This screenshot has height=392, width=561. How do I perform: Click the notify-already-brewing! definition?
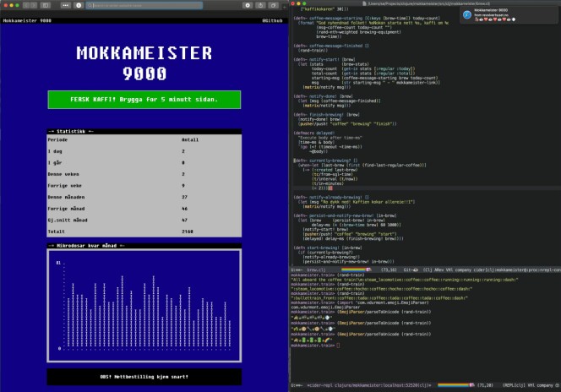(331, 197)
